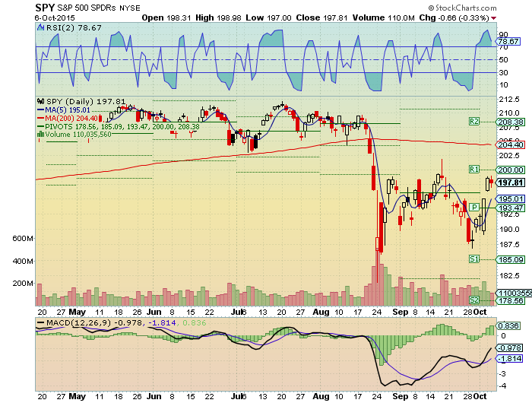Click the -1.814 signal axis tag

coord(509,359)
